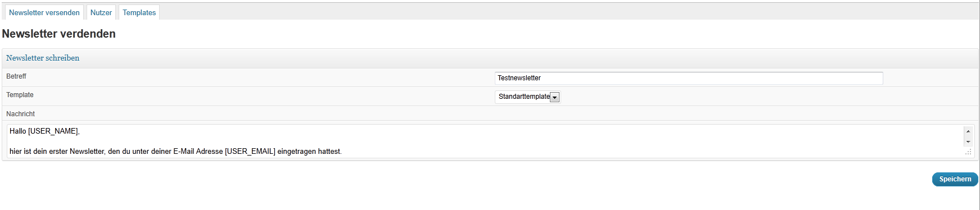
Task: Click the Nachricht field label
Action: point(20,114)
